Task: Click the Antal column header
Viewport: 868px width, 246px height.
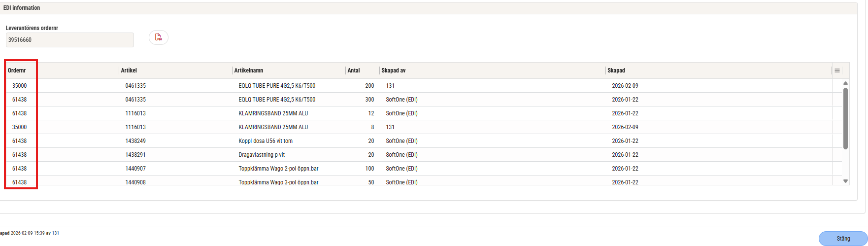Action: pyautogui.click(x=354, y=70)
